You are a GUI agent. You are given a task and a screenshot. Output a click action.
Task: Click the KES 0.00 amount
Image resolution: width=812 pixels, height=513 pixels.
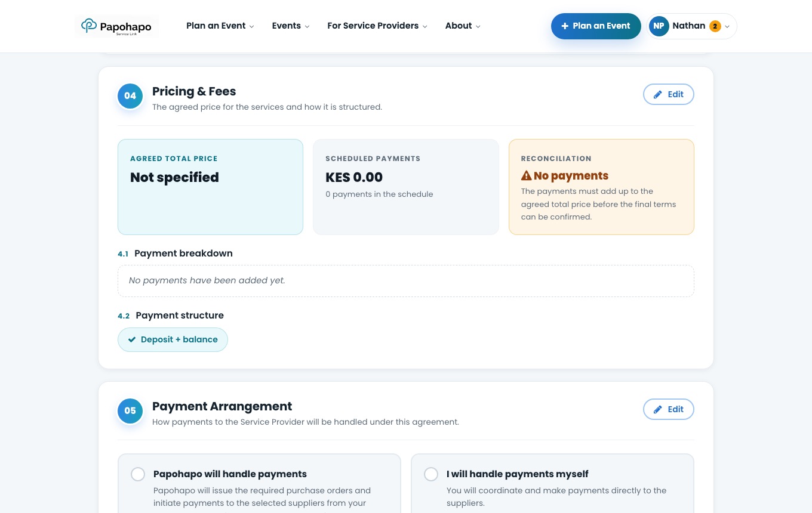coord(354,177)
